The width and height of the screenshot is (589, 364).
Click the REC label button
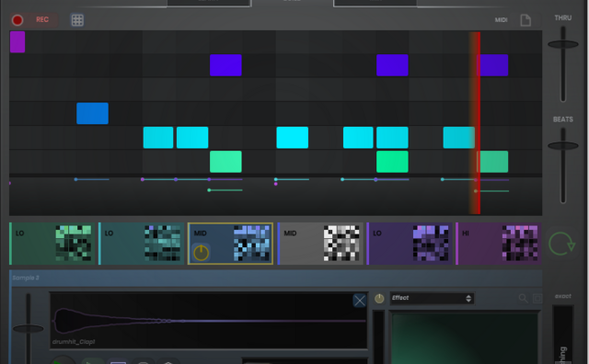pos(42,19)
